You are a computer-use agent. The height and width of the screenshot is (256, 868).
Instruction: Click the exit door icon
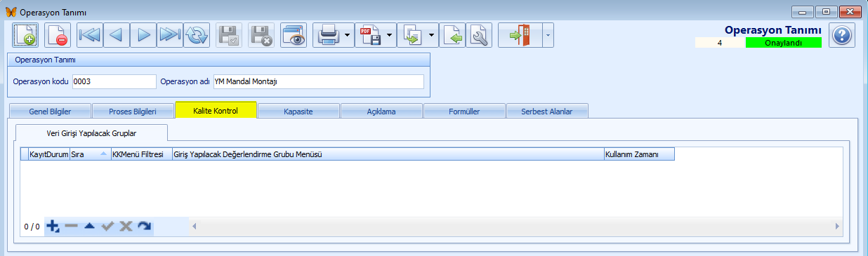coord(520,35)
